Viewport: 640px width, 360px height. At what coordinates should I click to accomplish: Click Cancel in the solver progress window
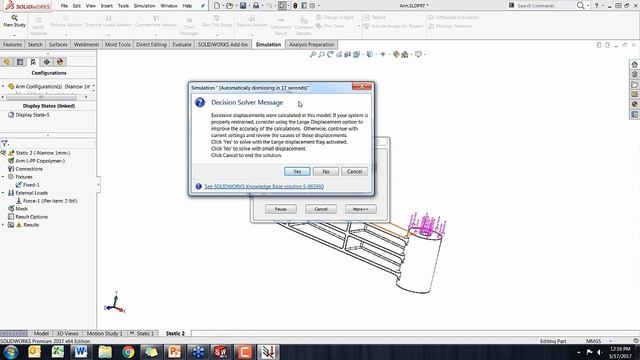[321, 209]
